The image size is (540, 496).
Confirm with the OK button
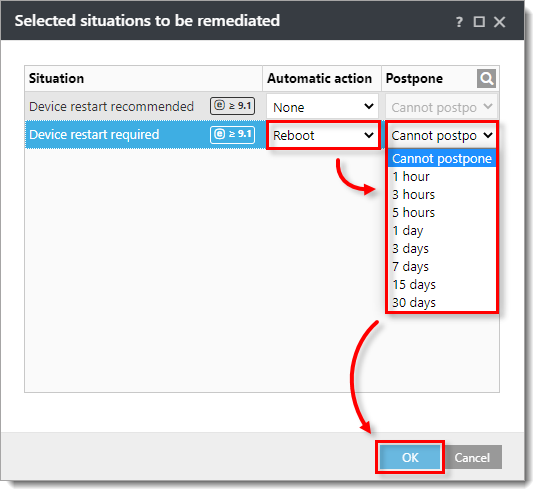[410, 457]
